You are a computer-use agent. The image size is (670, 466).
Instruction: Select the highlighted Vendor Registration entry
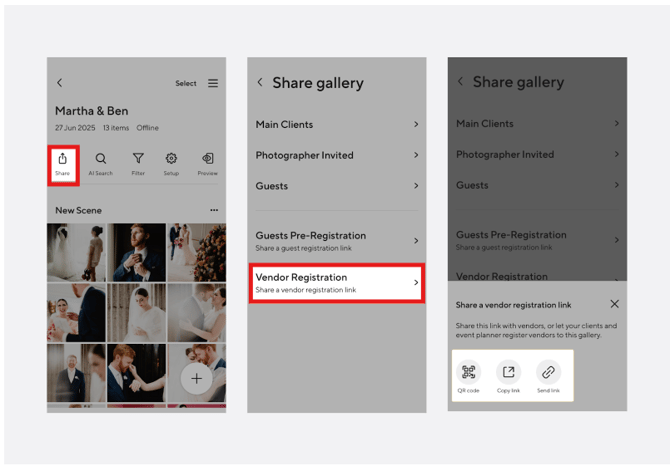click(336, 283)
